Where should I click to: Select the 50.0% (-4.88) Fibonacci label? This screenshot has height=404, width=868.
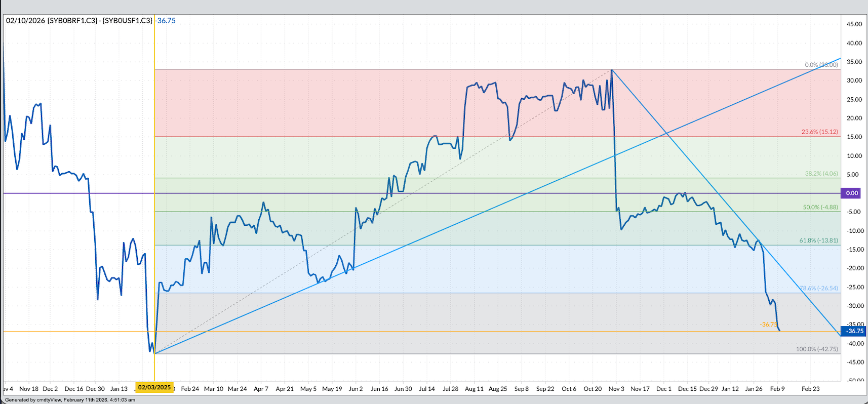(820, 207)
